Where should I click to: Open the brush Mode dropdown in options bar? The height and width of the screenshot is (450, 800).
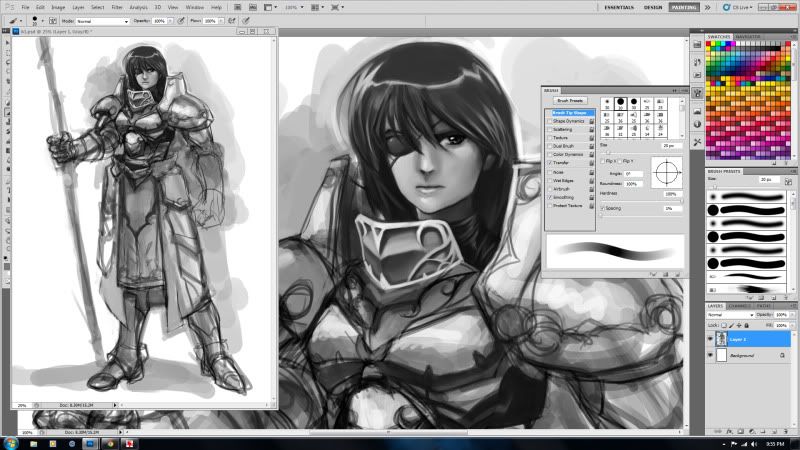(101, 20)
